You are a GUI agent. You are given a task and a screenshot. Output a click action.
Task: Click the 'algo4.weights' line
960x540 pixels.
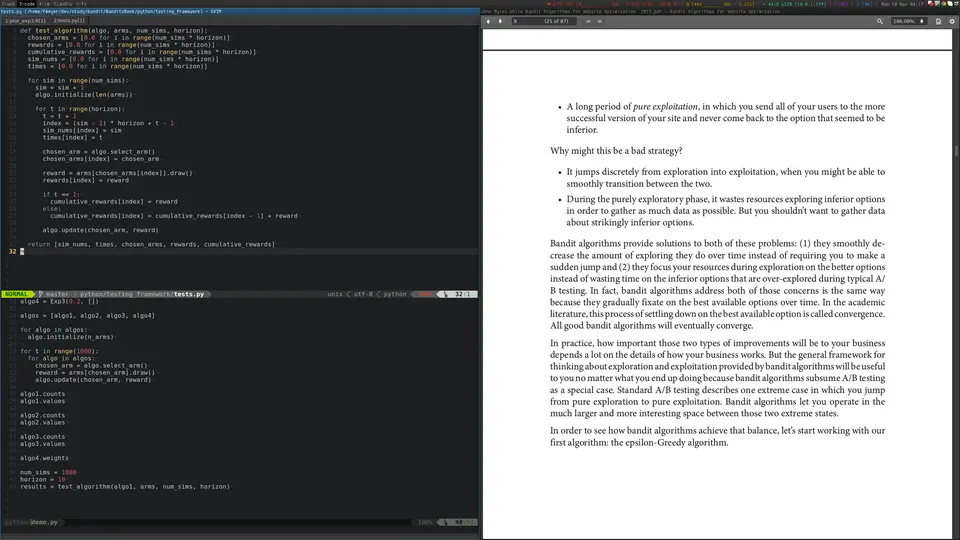tap(44, 458)
